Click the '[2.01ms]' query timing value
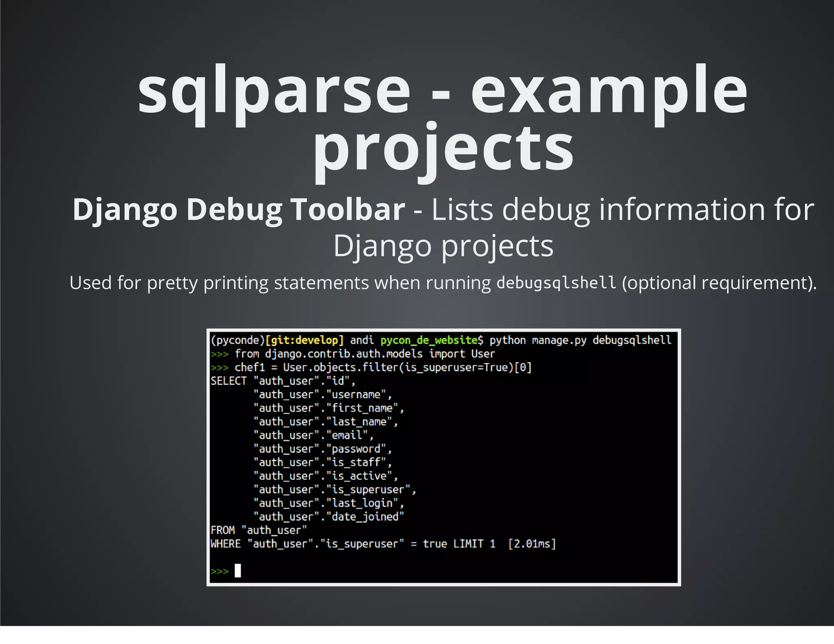 (532, 544)
